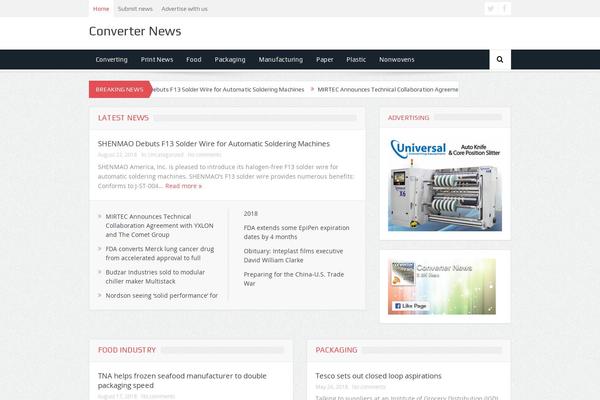Open TNA helps frozen seafood manufacturer article
The image size is (600, 400).
pyautogui.click(x=182, y=381)
